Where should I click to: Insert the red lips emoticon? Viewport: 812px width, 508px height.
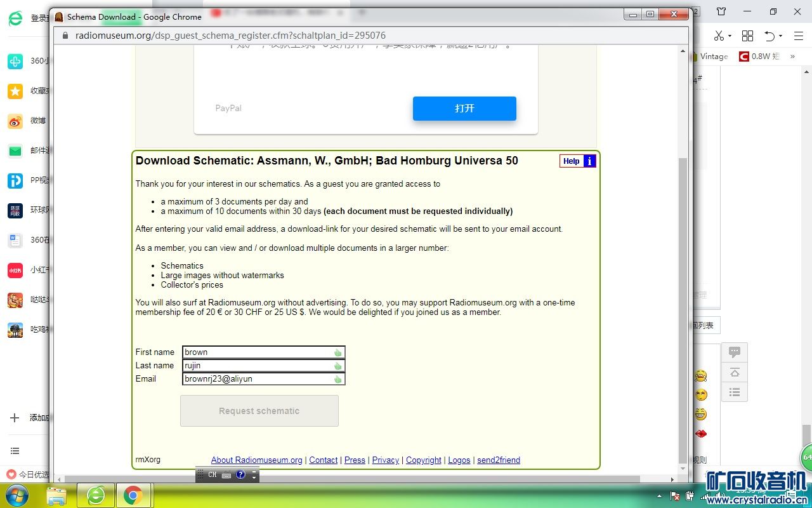click(x=701, y=434)
